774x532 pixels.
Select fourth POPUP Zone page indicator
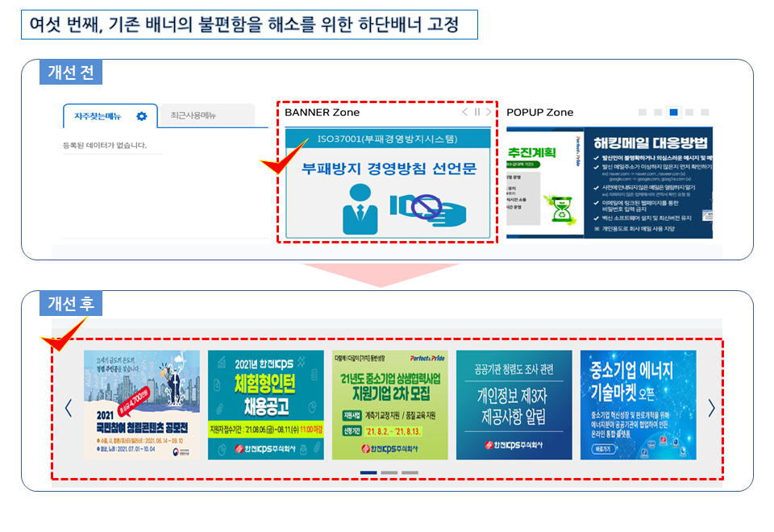[x=689, y=113]
